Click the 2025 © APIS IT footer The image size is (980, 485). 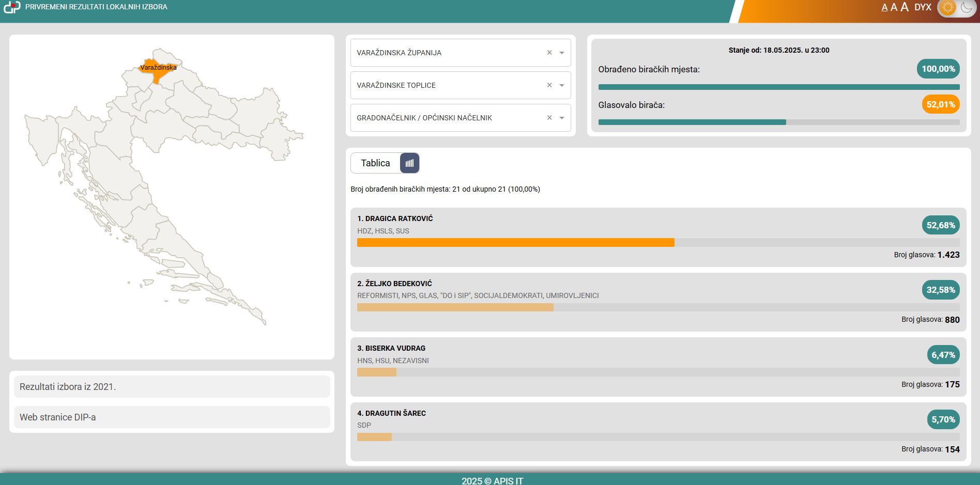[492, 481]
